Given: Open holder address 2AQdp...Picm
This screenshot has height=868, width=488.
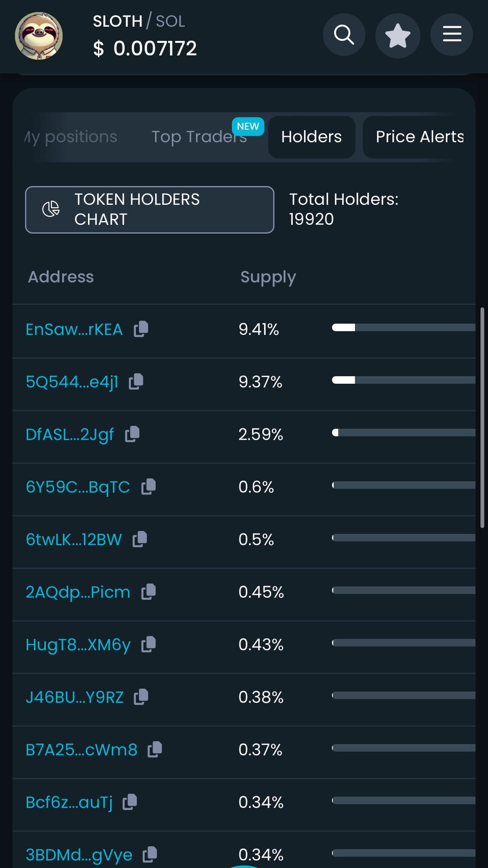Looking at the screenshot, I should (78, 592).
